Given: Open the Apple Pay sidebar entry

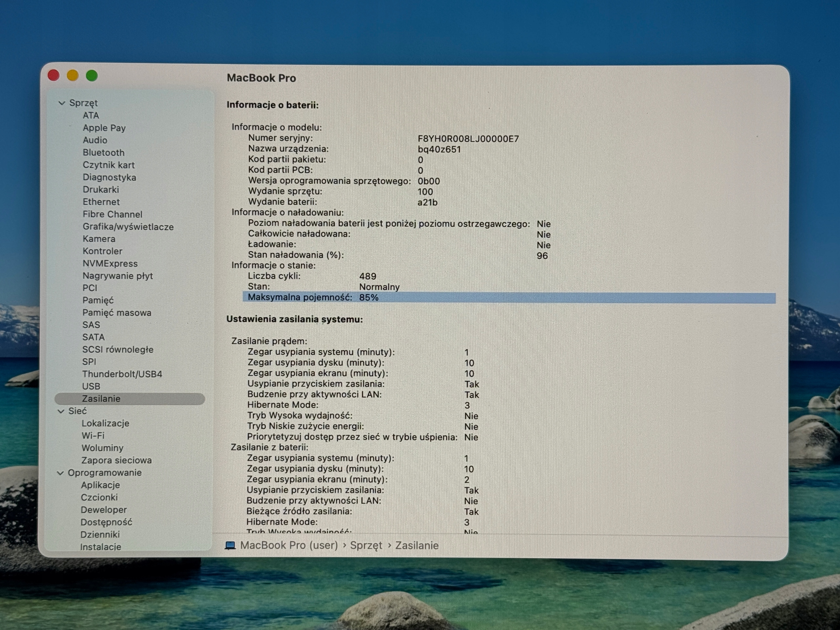Looking at the screenshot, I should coord(104,128).
